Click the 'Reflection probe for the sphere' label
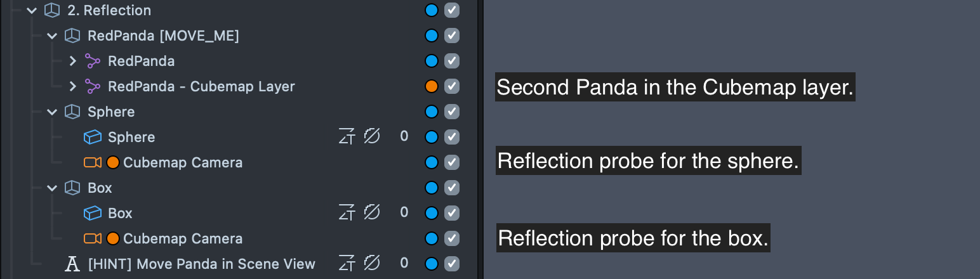Viewport: 980px width, 279px height. 648,161
